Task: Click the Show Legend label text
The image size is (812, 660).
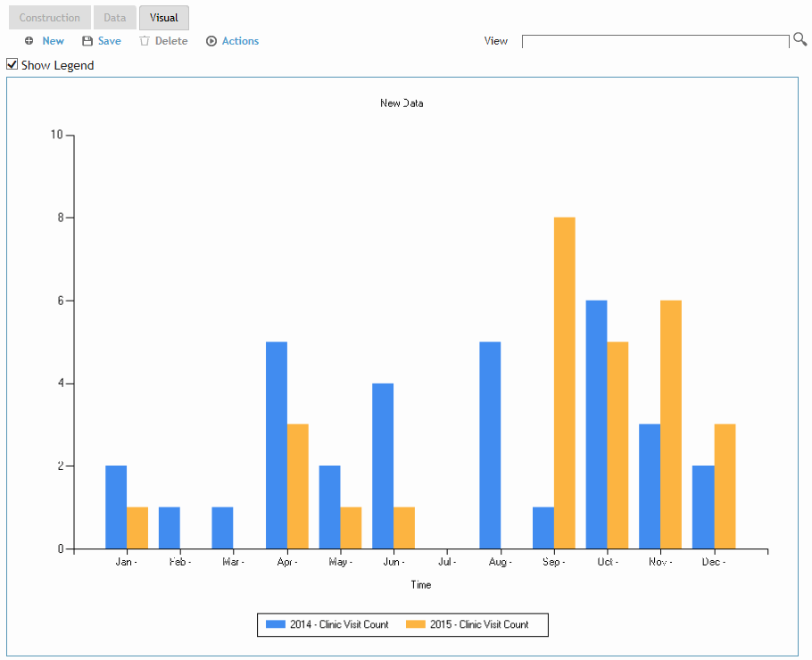Action: (57, 65)
